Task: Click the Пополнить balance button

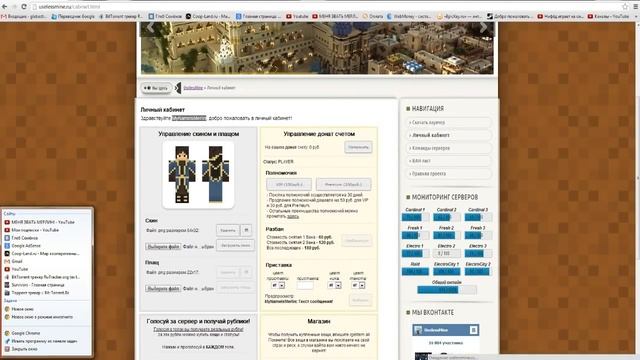Action: point(358,147)
